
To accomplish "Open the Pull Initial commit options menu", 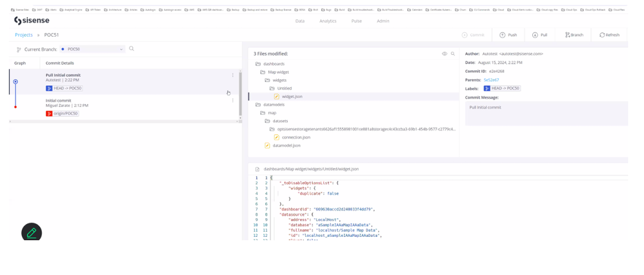I will [233, 75].
